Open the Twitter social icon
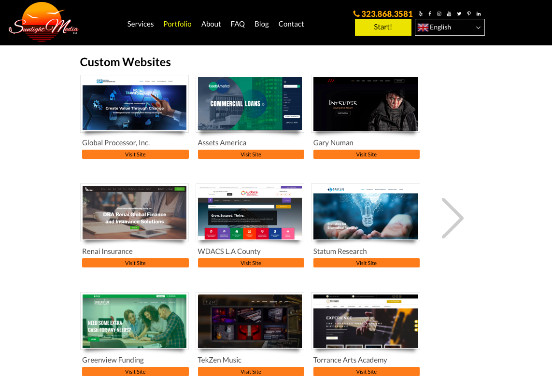This screenshot has width=552, height=392. point(459,14)
